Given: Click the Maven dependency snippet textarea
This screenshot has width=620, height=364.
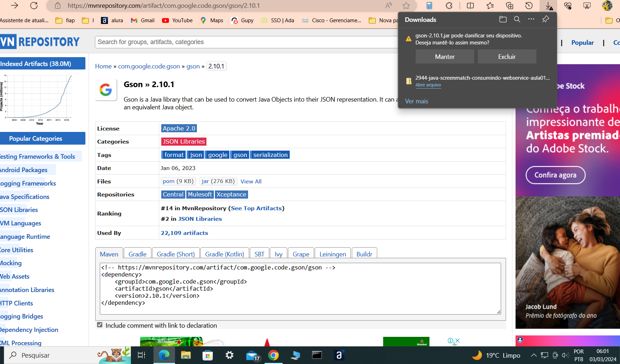Looking at the screenshot, I should (300, 289).
